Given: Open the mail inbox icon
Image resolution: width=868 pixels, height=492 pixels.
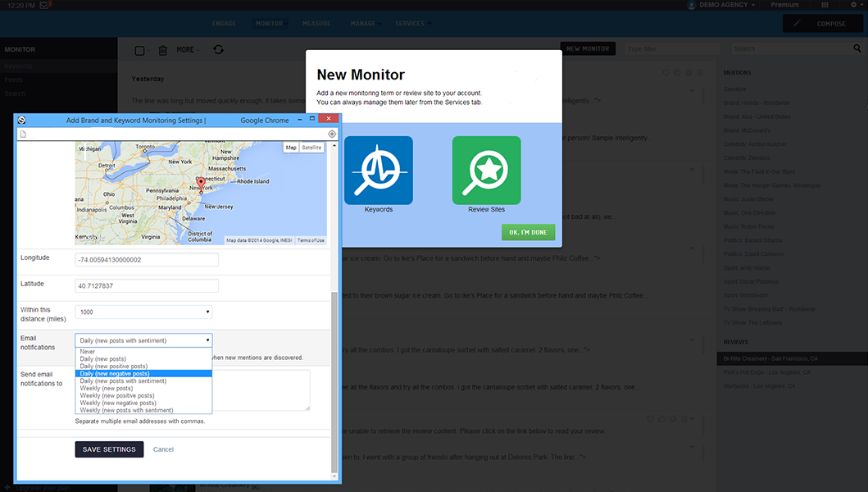Looking at the screenshot, I should pyautogui.click(x=43, y=5).
